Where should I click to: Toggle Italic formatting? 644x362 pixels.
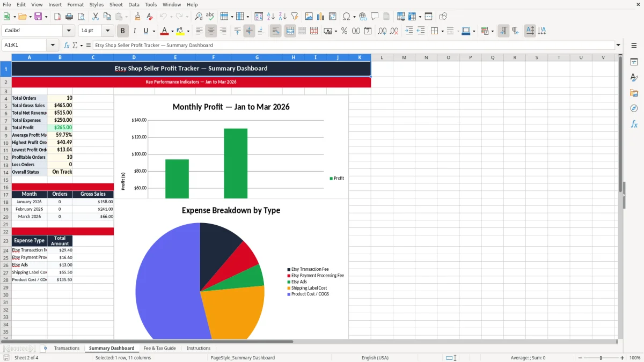pyautogui.click(x=135, y=31)
